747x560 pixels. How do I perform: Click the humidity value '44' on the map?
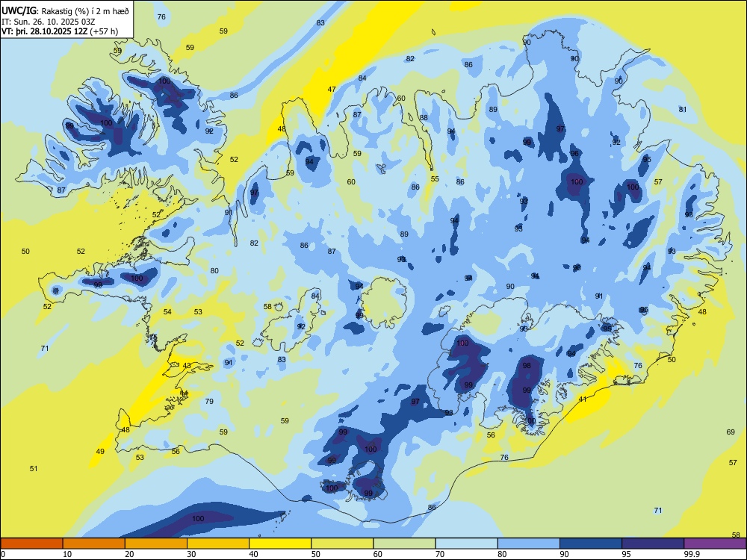pyautogui.click(x=184, y=393)
